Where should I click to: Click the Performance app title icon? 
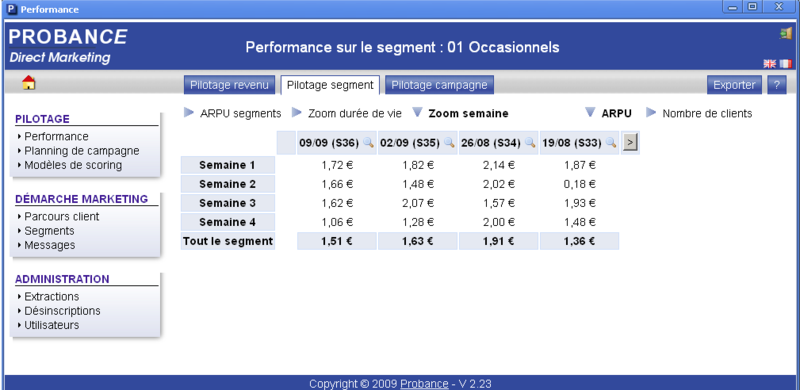tap(11, 9)
